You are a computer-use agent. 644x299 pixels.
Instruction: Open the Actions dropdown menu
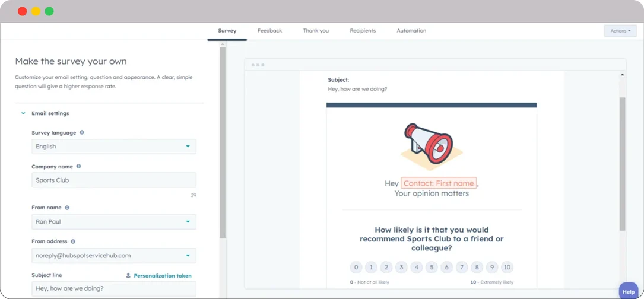click(x=620, y=31)
